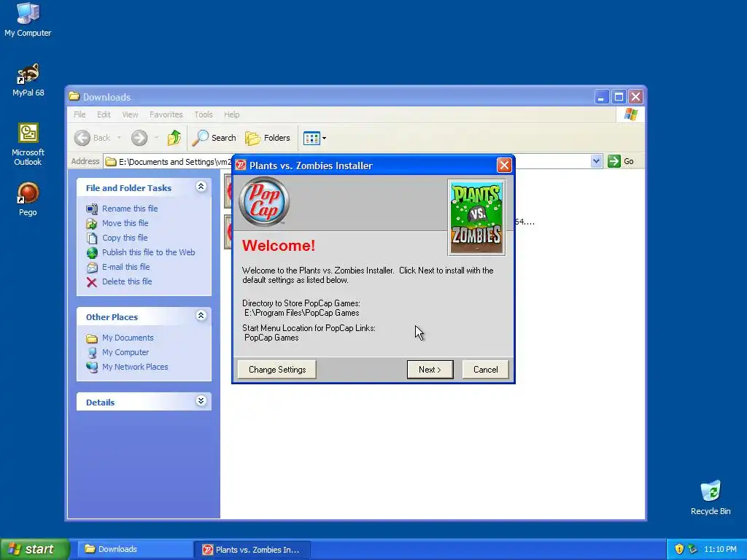
Task: Go to My Network Places link
Action: coord(135,367)
